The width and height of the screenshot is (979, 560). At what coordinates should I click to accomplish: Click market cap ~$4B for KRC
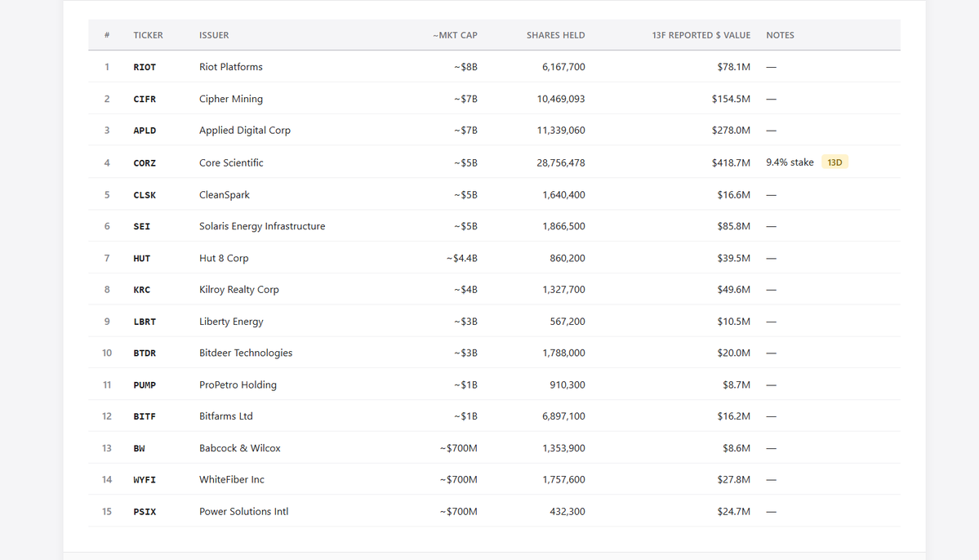(x=465, y=290)
